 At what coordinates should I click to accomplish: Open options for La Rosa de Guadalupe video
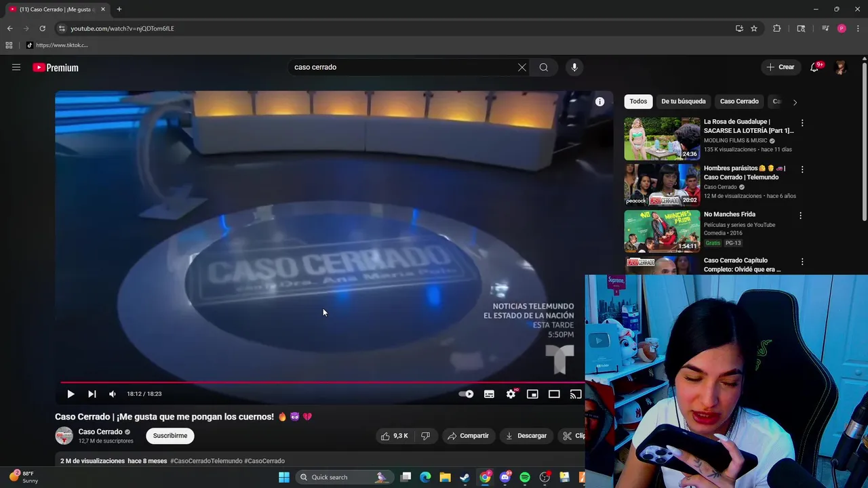802,123
